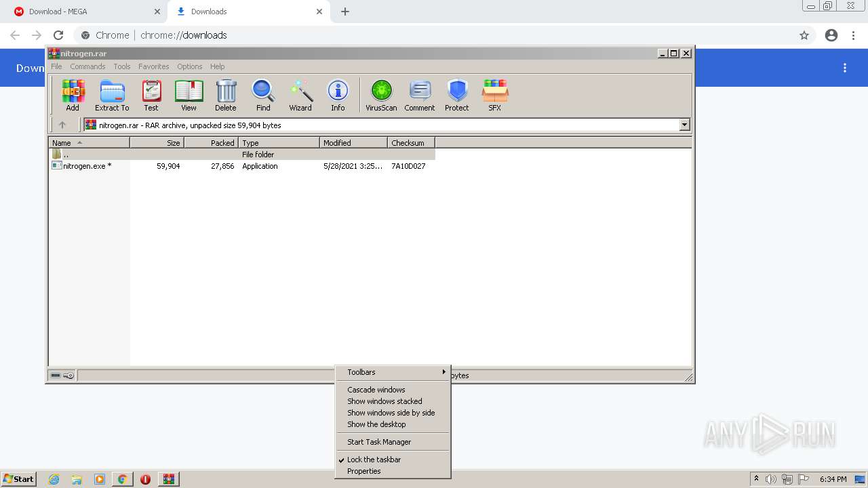
Task: Close the Download - MEGA tab
Action: [x=157, y=12]
